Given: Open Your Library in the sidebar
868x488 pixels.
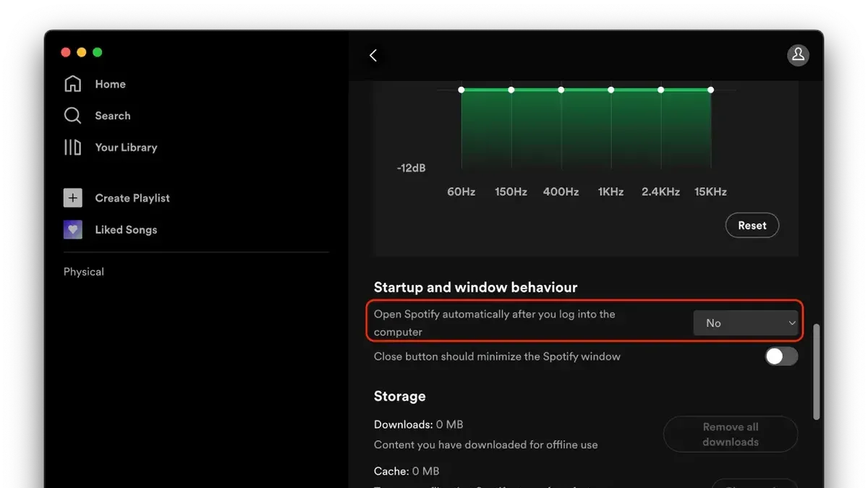Looking at the screenshot, I should tap(126, 147).
